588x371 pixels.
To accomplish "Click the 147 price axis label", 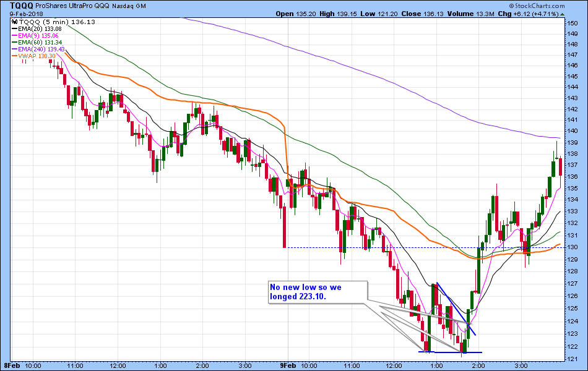I will click(573, 54).
